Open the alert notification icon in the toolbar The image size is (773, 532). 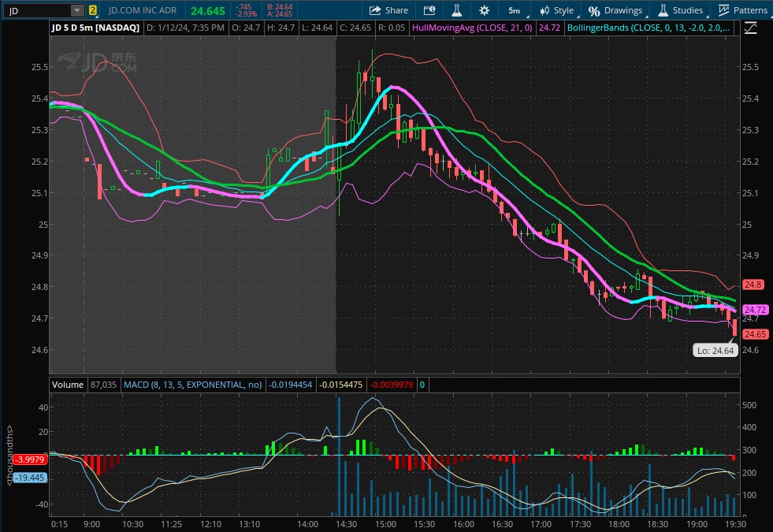tap(429, 10)
